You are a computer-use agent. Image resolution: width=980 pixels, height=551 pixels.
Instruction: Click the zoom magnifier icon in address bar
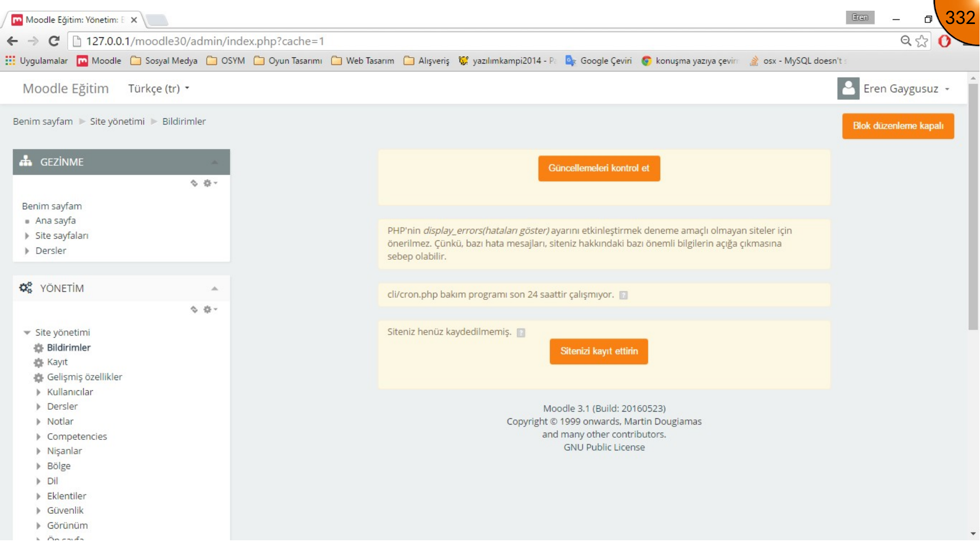[906, 41]
